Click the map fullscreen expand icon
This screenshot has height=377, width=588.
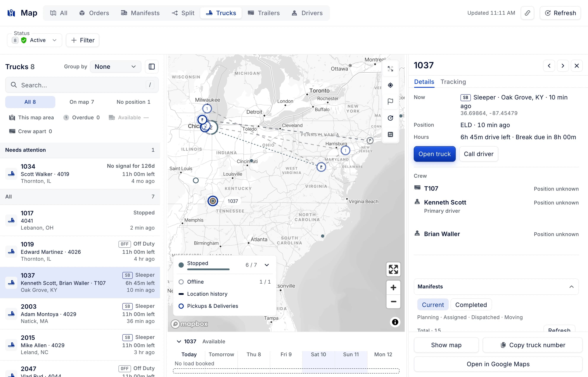tap(390, 69)
